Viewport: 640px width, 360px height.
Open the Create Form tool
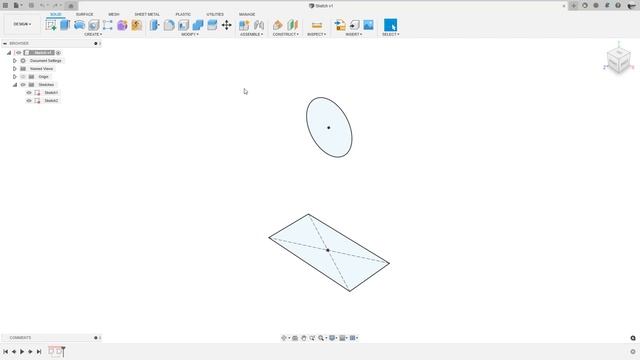122,25
